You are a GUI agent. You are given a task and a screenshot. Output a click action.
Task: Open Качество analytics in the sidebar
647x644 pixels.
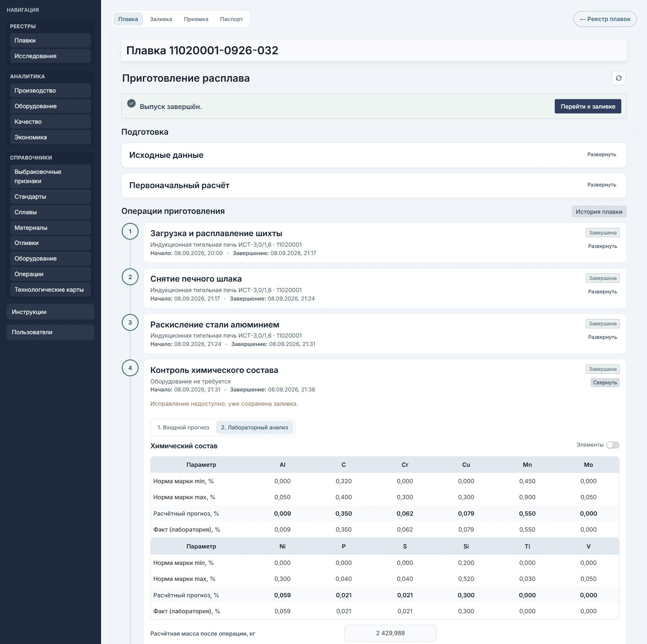point(51,122)
